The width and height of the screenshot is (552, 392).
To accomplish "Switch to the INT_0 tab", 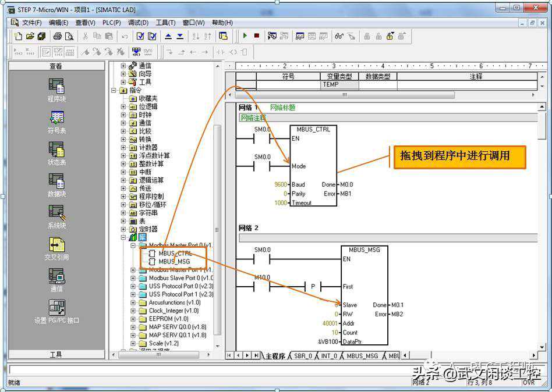I will point(330,355).
